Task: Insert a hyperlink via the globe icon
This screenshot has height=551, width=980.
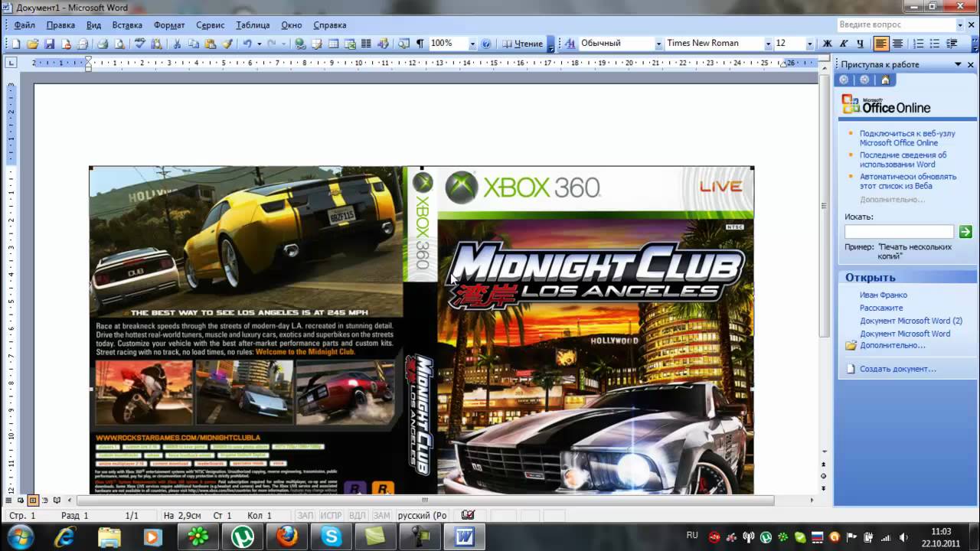Action: [x=300, y=44]
